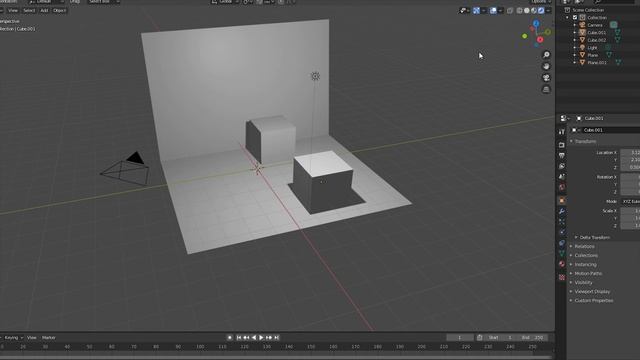Select Light in the outliner

[592, 47]
